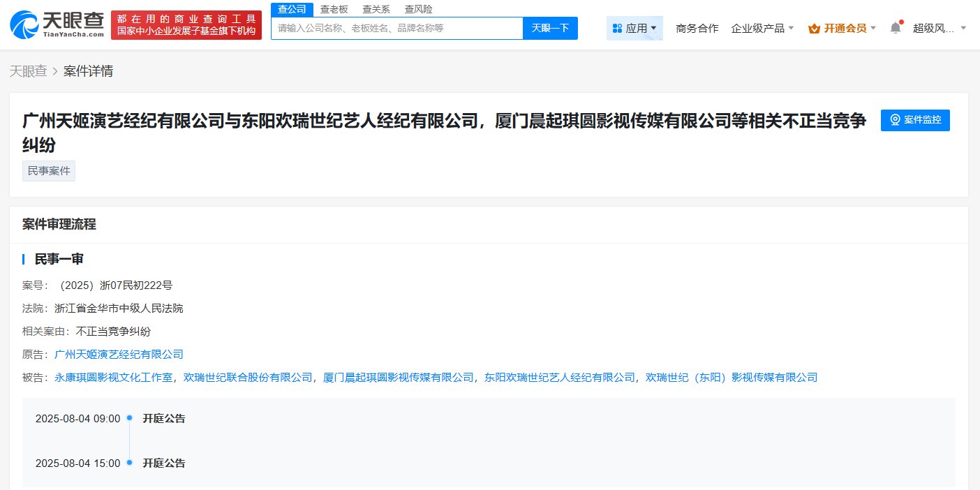Click court name 浙江省金华市中级人民法院

pos(119,309)
